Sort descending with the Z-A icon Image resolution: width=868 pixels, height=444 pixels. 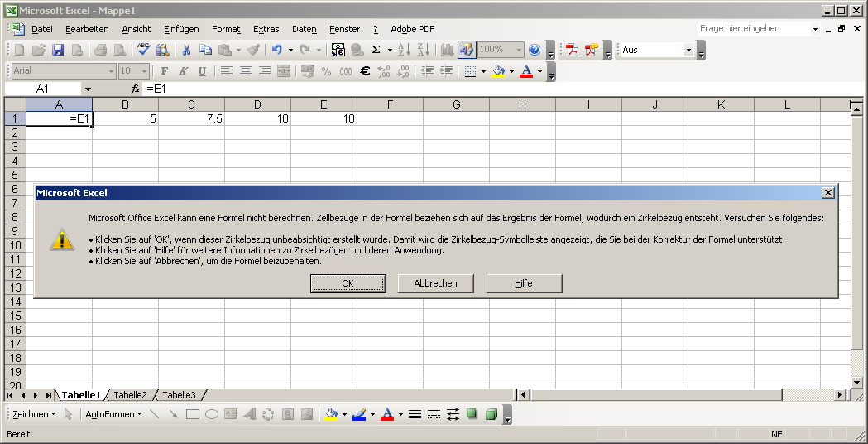click(x=423, y=50)
